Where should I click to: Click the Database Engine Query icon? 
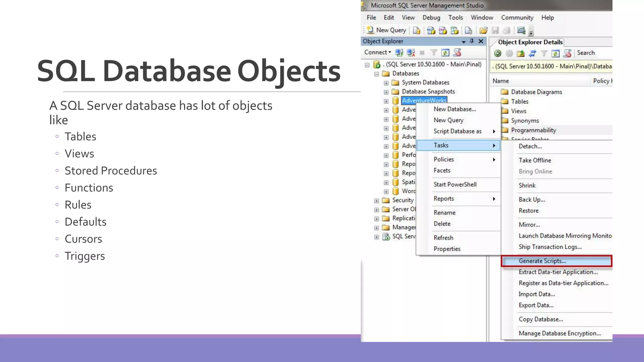coord(417,30)
